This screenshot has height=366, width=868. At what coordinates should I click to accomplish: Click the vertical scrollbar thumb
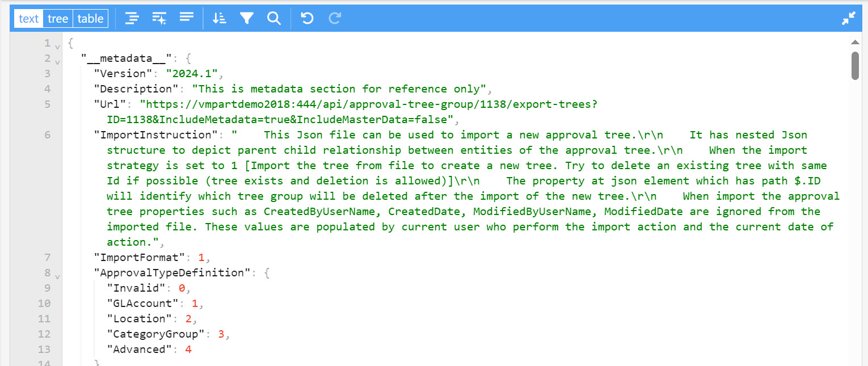coord(856,65)
